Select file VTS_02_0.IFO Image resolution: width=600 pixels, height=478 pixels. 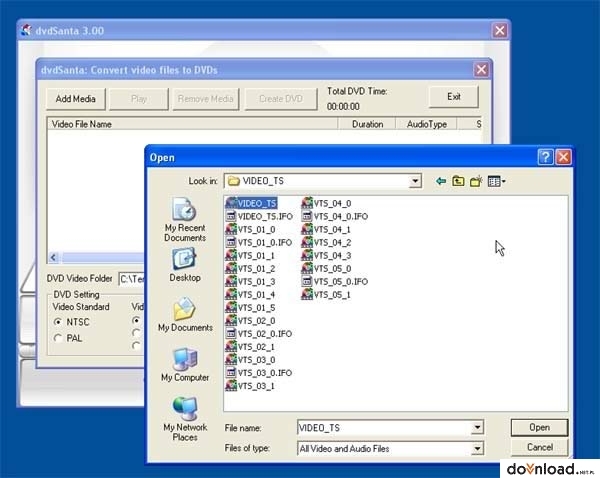(259, 334)
